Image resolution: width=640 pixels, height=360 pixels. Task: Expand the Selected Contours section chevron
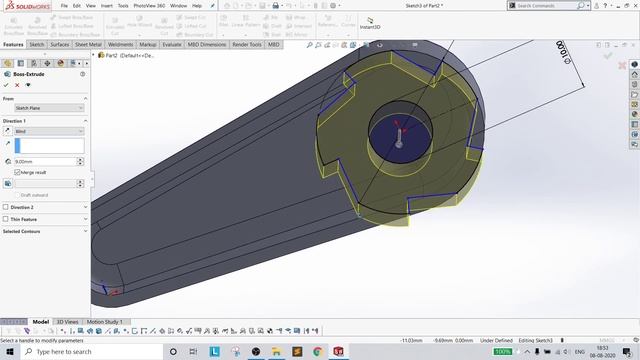click(x=85, y=231)
